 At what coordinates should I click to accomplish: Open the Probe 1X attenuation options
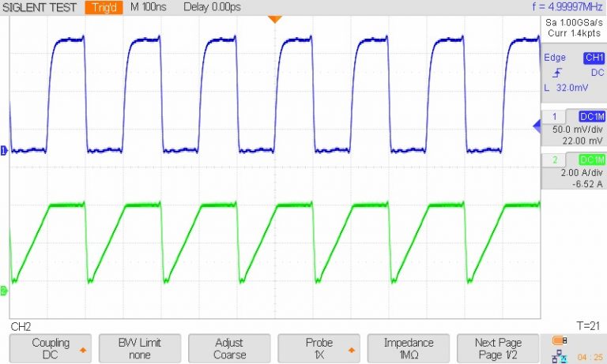319,348
